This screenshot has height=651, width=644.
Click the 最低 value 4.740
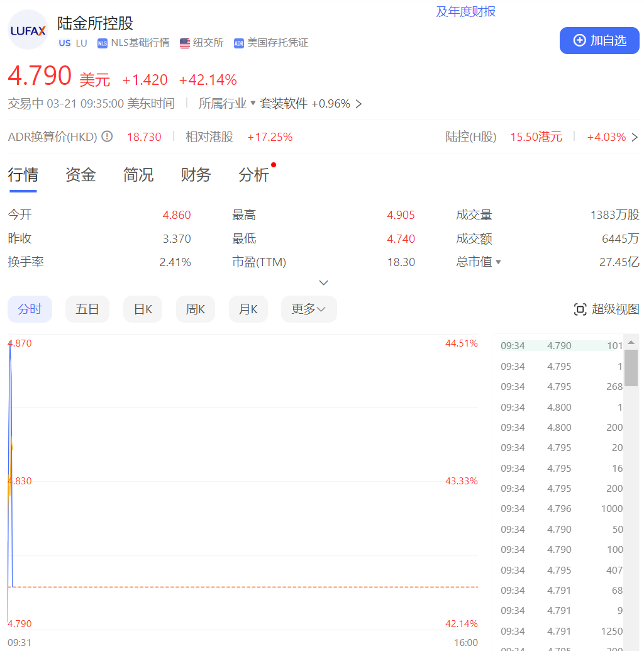pyautogui.click(x=401, y=239)
